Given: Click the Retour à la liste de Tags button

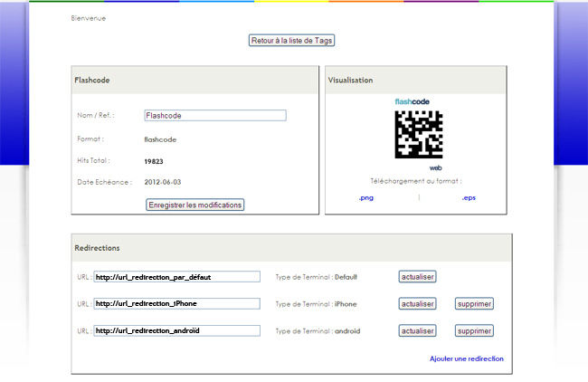Looking at the screenshot, I should [x=291, y=41].
